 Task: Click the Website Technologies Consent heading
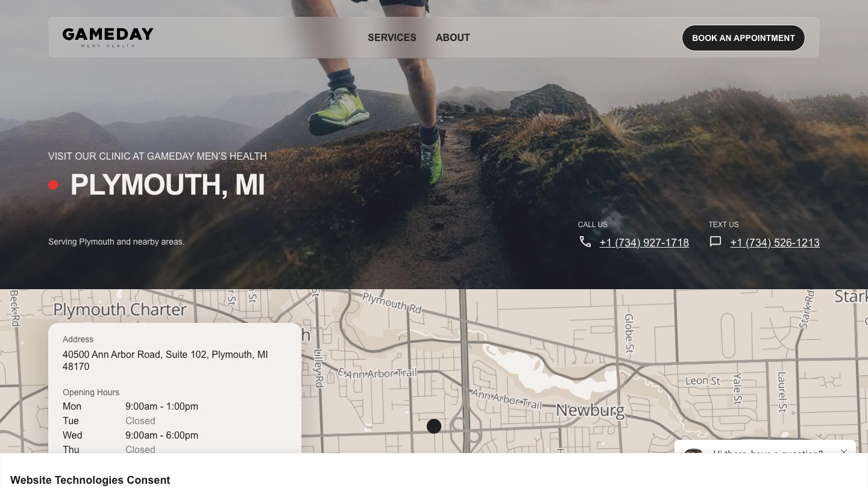point(90,480)
